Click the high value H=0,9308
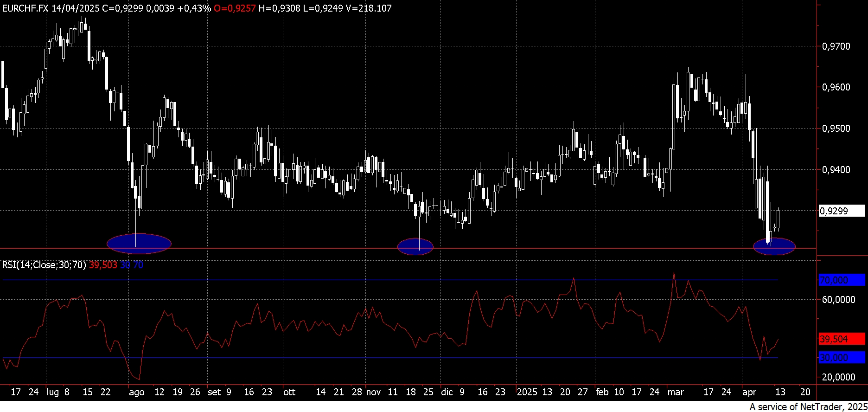The height and width of the screenshot is (412, 868). 279,8
